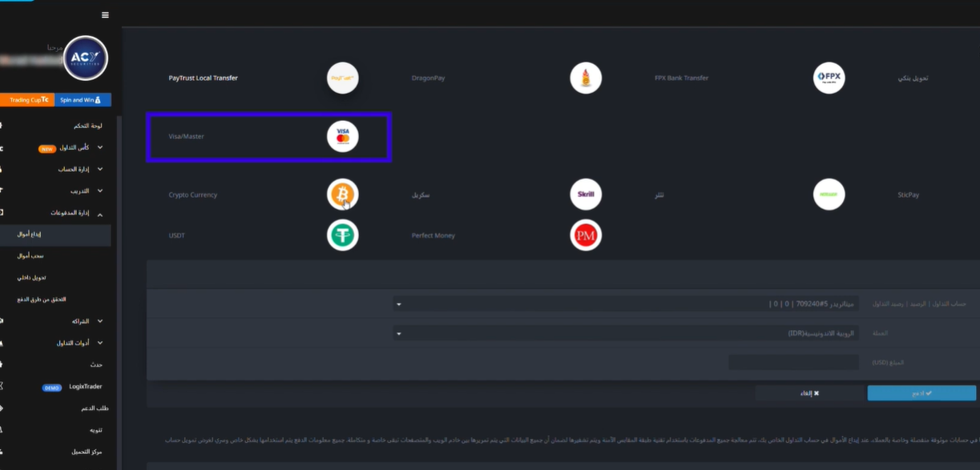Select the FPX Bank Transfer icon

click(x=829, y=78)
